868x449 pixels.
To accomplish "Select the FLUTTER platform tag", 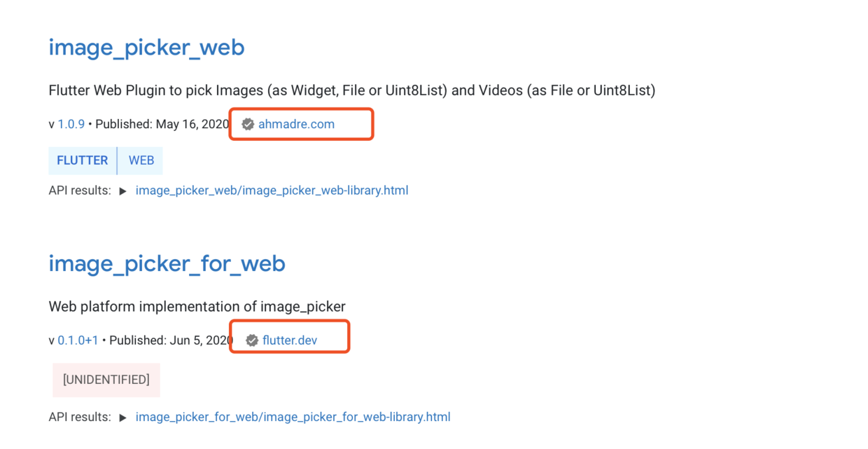I will point(82,160).
